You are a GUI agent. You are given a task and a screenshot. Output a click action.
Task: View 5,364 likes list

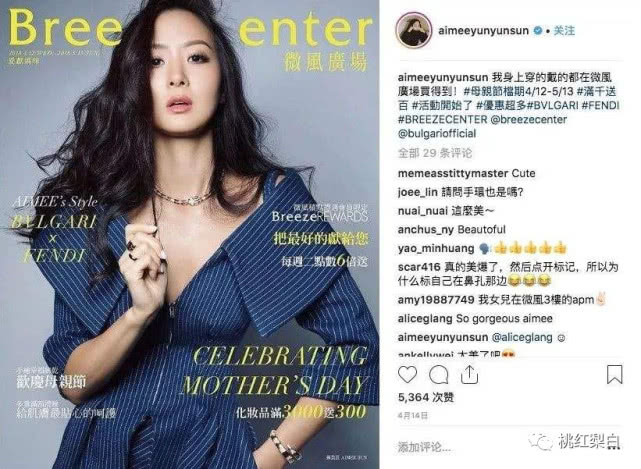pyautogui.click(x=426, y=397)
